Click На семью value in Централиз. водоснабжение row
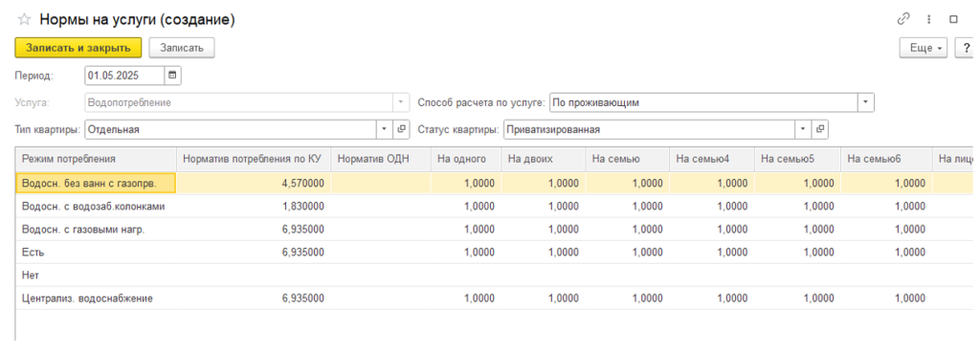The width and height of the screenshot is (980, 353). (x=628, y=298)
